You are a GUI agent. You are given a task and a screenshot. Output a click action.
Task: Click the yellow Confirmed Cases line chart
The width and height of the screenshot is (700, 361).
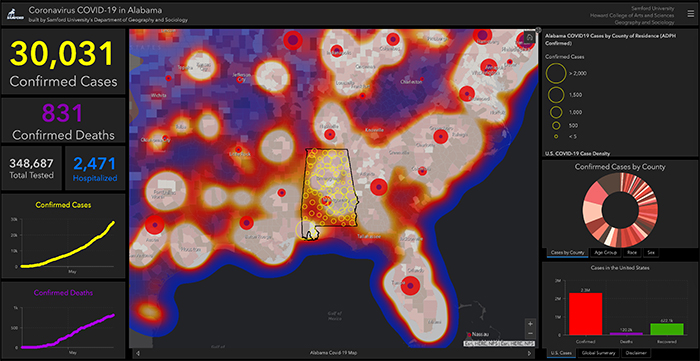click(x=67, y=245)
